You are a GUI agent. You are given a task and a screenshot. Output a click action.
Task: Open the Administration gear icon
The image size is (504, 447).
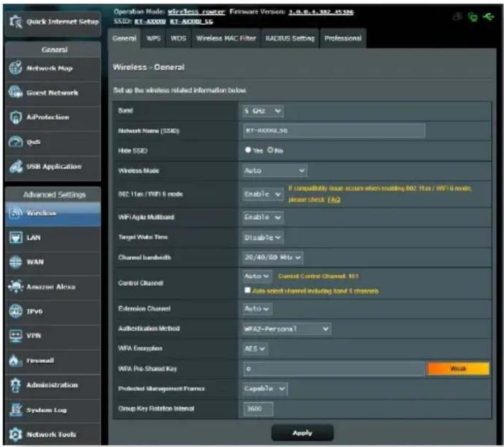15,385
